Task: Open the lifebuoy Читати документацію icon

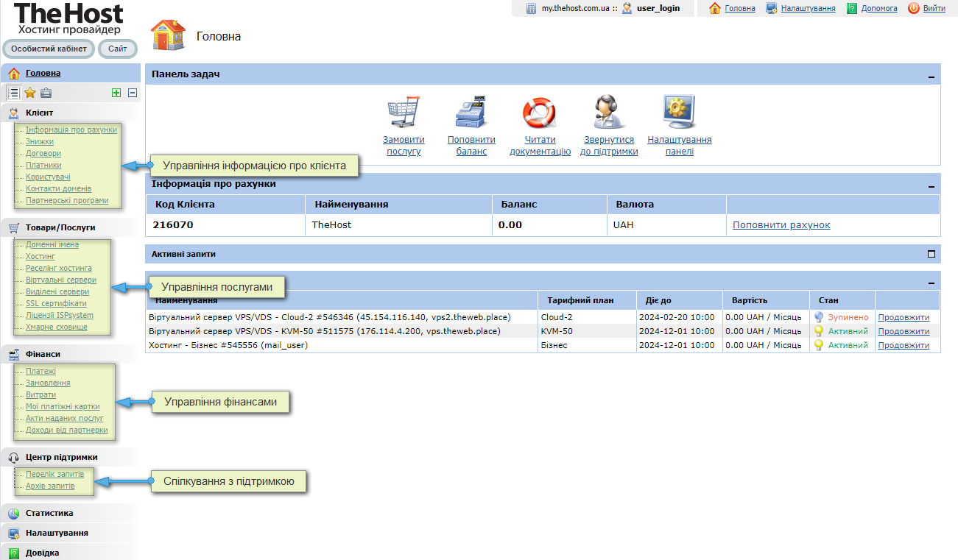Action: (x=539, y=113)
